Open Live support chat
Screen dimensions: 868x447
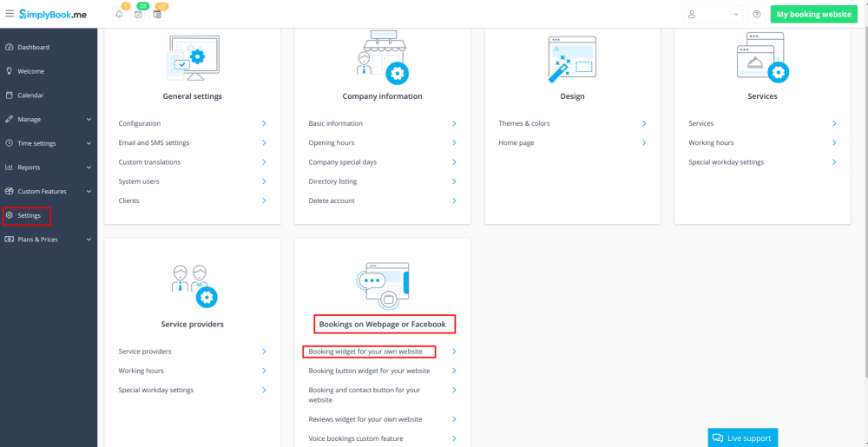tap(742, 437)
